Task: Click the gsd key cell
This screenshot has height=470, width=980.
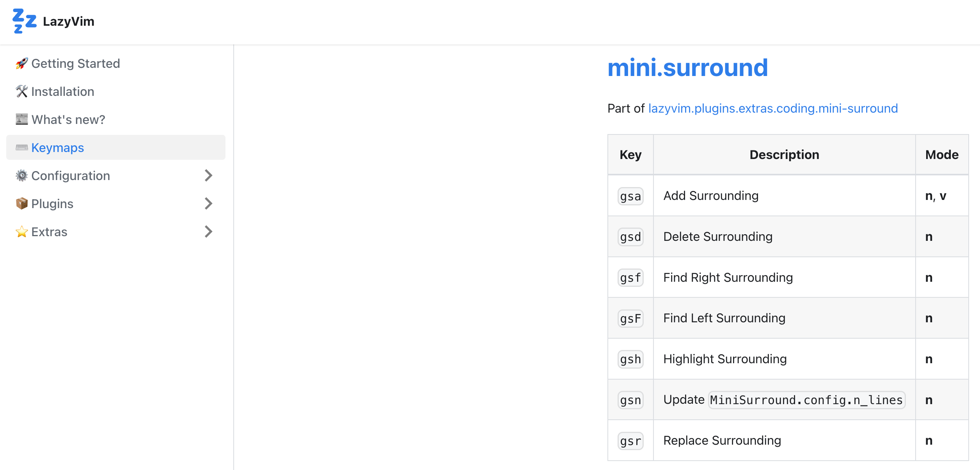Action: point(630,237)
